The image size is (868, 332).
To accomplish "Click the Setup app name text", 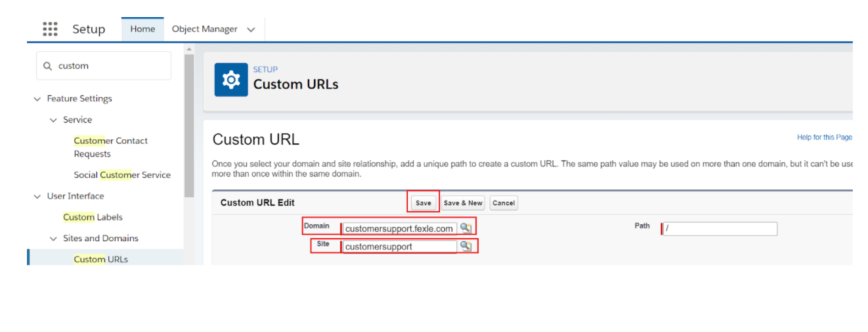I will (x=89, y=29).
